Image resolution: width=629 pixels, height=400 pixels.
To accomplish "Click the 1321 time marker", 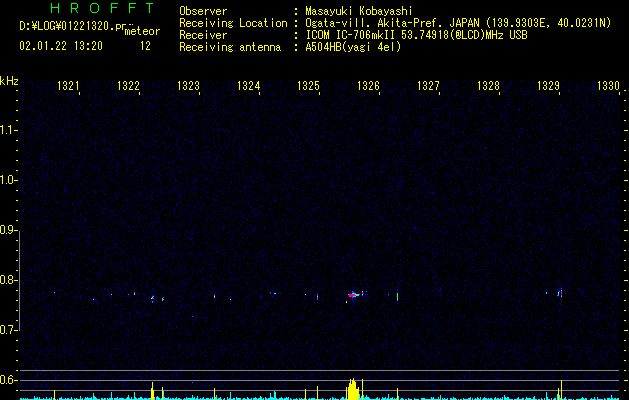I will pos(68,86).
